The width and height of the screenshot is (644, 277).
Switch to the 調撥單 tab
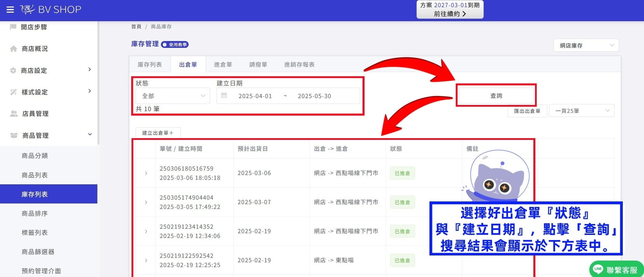click(x=258, y=64)
